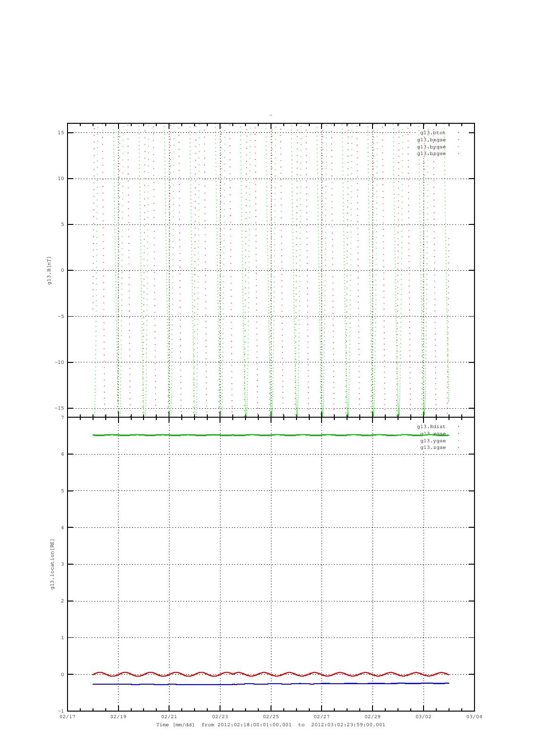This screenshot has height=756, width=534.
Task: Click the 6 tick on location axis
Action: pyautogui.click(x=62, y=454)
